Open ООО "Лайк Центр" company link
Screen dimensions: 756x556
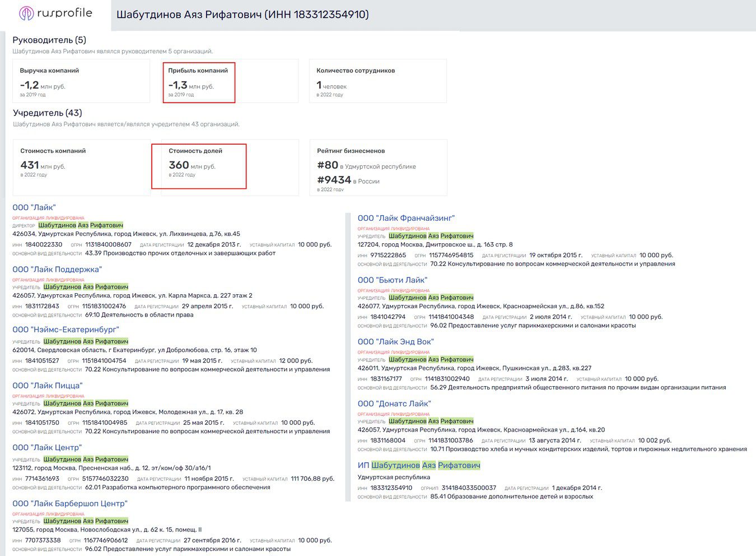[x=47, y=447]
